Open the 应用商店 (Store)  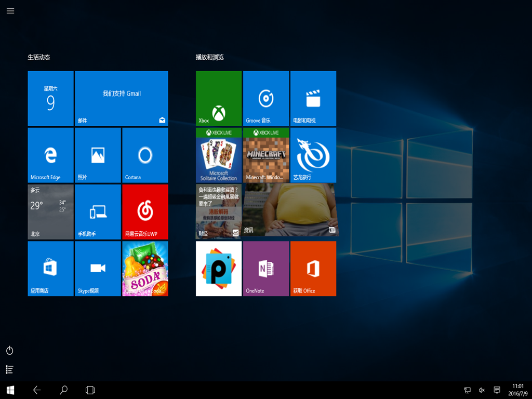(50, 269)
